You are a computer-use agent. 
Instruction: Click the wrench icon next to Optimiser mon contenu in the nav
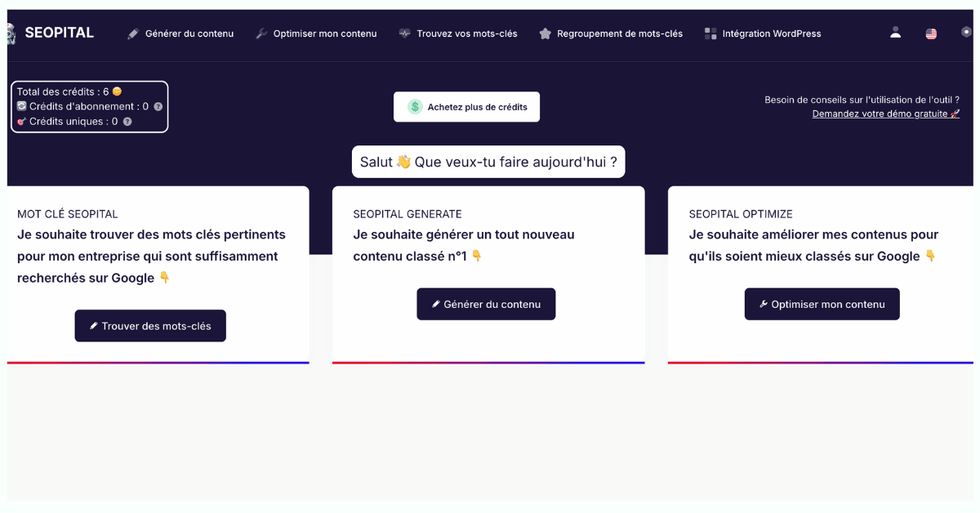coord(261,33)
